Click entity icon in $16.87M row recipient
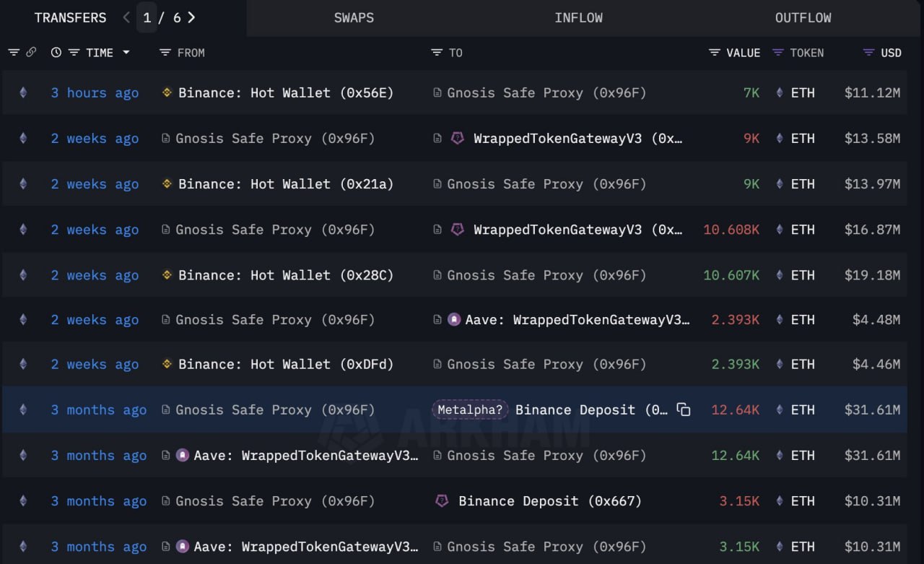Screen dimensions: 924x564 457,230
